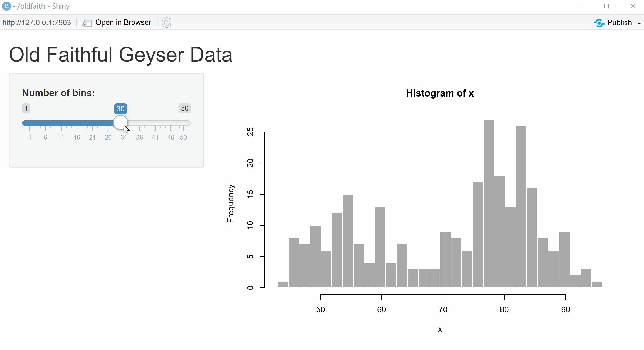Click the Open in Browser window icon
Screen dimensions: 644x350
[x=87, y=23]
